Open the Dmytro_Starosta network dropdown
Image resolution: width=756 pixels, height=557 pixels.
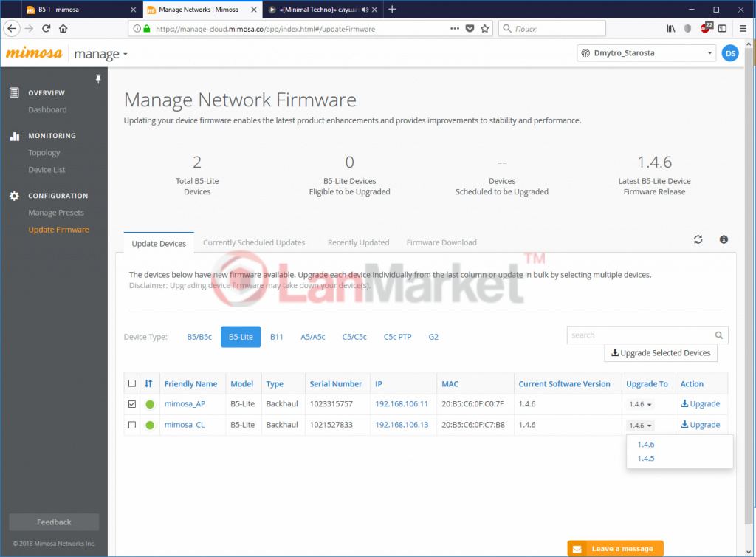(x=647, y=53)
